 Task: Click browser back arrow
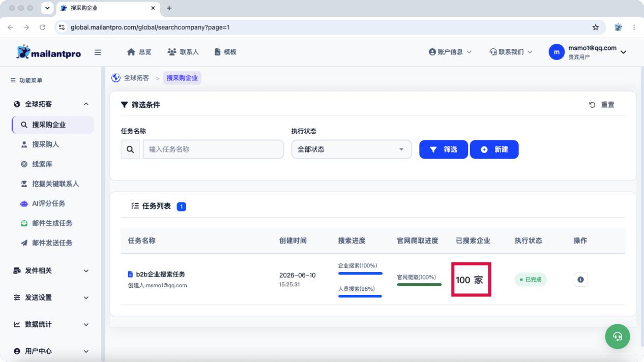pyautogui.click(x=11, y=27)
